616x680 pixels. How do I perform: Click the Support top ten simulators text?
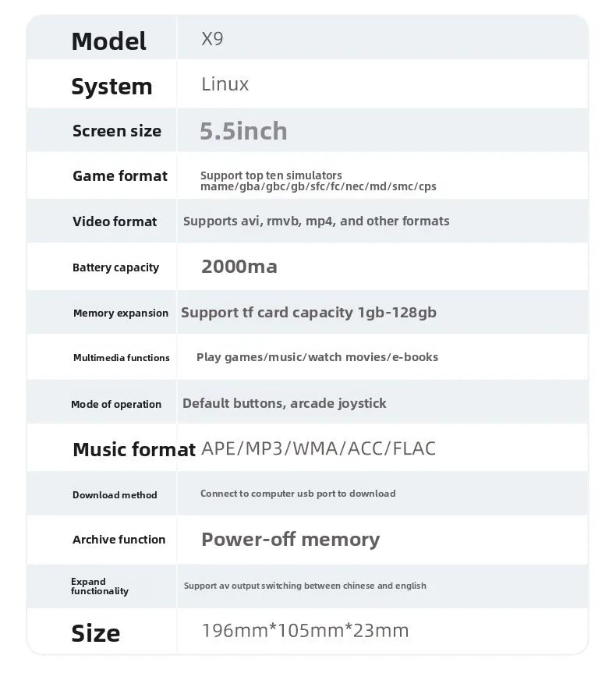pos(271,175)
